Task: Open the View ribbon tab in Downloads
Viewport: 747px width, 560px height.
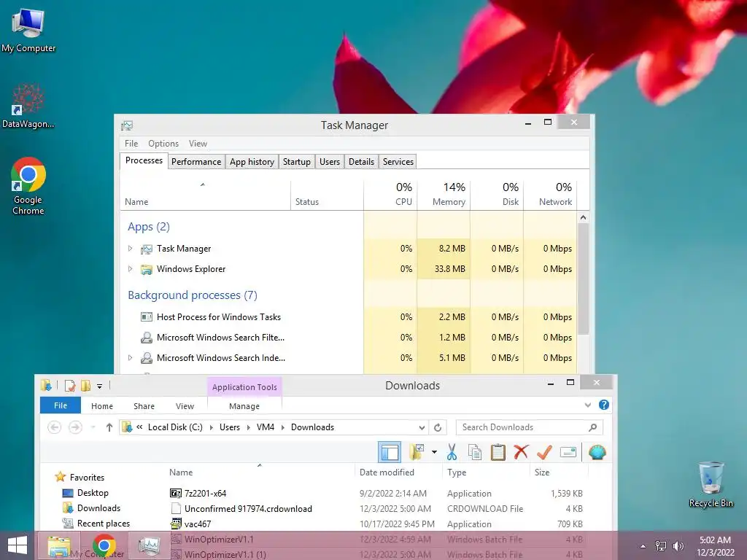Action: pyautogui.click(x=185, y=406)
